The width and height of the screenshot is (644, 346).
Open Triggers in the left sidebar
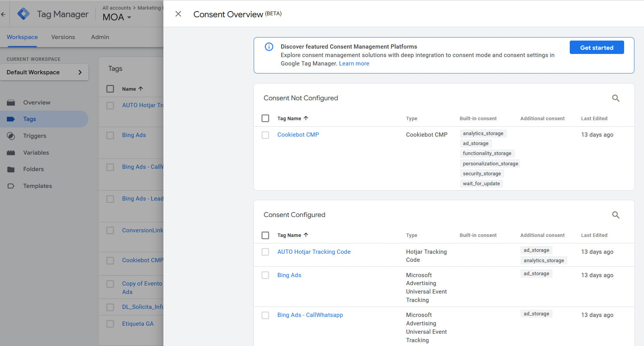click(34, 136)
